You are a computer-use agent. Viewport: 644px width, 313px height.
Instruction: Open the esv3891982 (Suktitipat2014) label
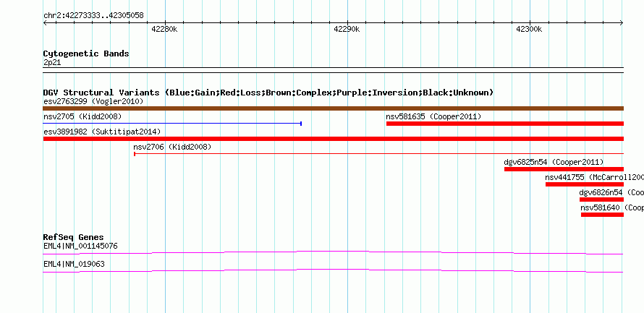102,132
